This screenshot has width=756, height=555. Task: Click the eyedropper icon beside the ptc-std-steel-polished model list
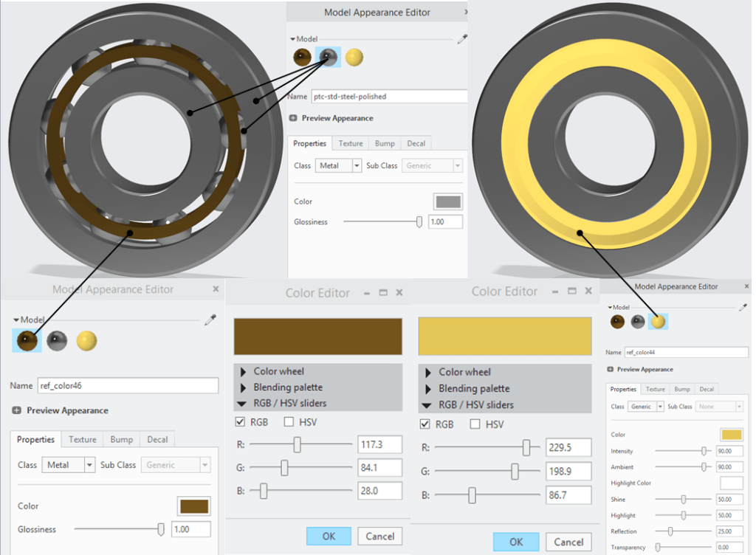462,40
